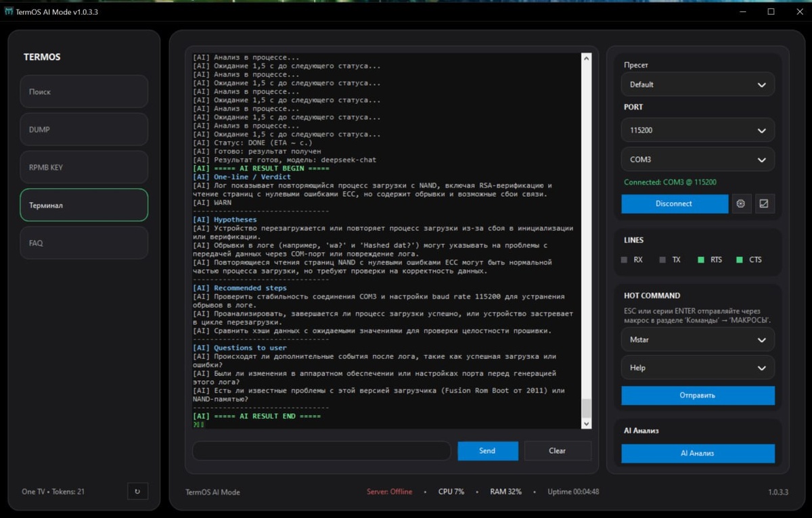Click the One-line / Verdict heading
812x518 pixels.
[242, 176]
